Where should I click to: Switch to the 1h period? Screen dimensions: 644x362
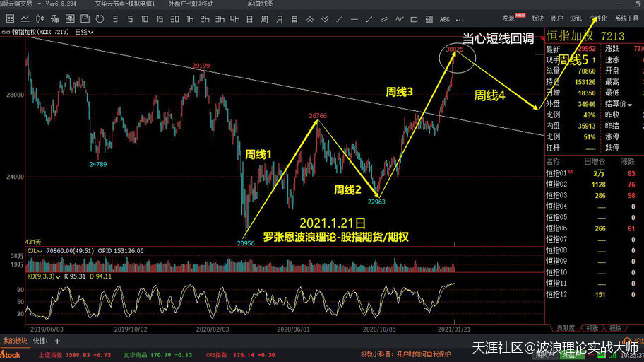pos(190,19)
